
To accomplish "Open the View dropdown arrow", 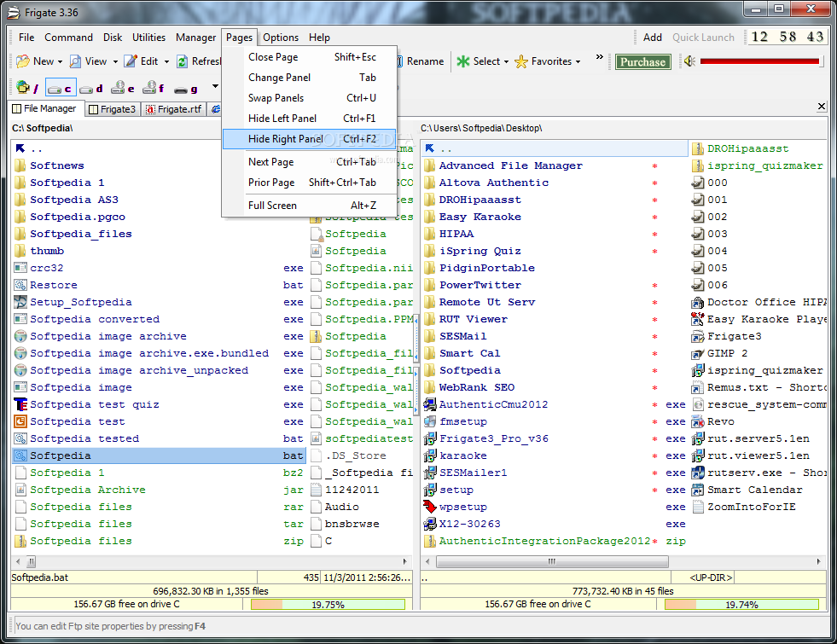I will 115,62.
